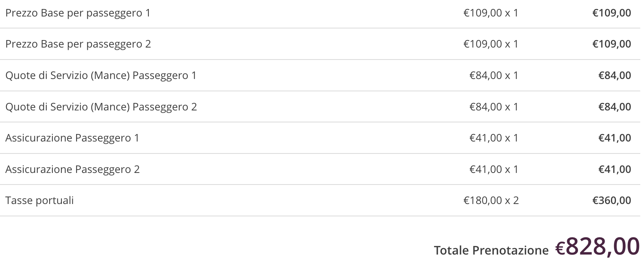The width and height of the screenshot is (644, 277).
Task: Click the "Totale Prenotazione" label
Action: [491, 250]
